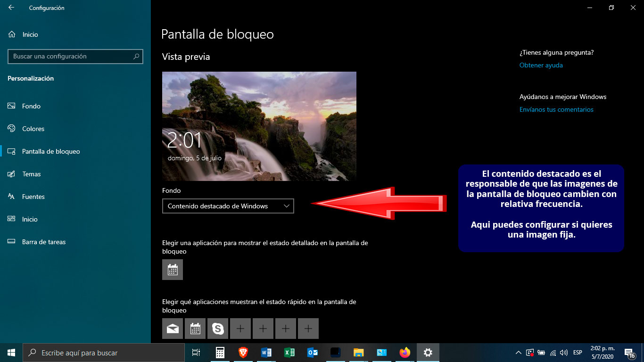Open the Fondo settings section
This screenshot has width=644, height=362.
tap(31, 106)
